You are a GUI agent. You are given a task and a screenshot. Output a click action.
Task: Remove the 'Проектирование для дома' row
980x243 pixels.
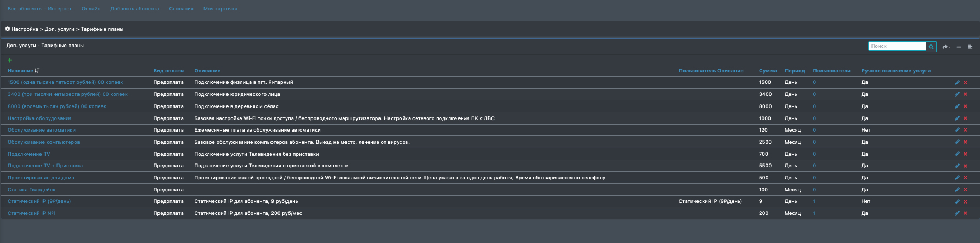(965, 178)
